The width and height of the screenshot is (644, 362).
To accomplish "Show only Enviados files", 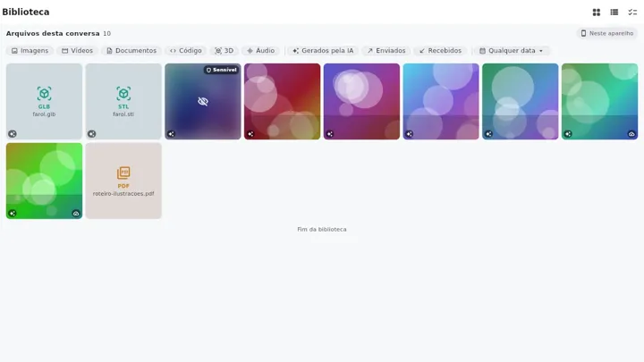I will [x=386, y=50].
